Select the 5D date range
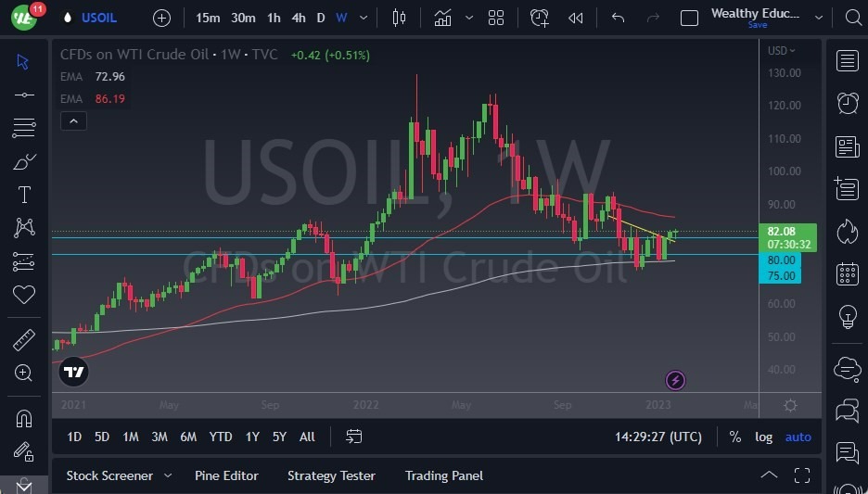The image size is (868, 494). tap(102, 437)
